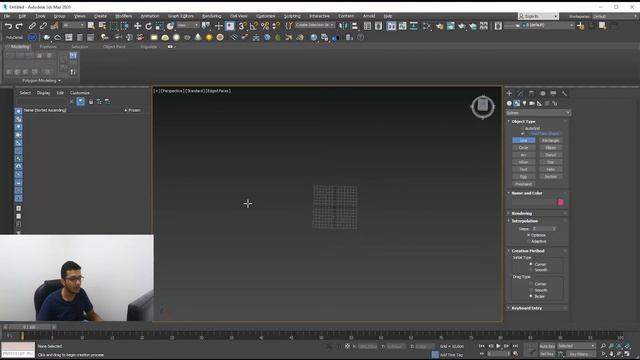Viewport: 640px width, 360px height.
Task: Jump to the animation end frame
Action: (515, 346)
